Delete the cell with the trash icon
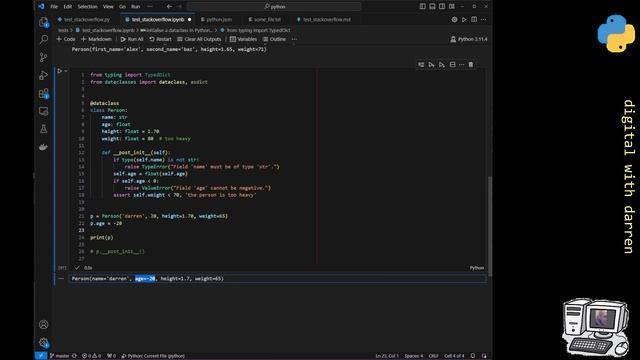 tap(471, 64)
